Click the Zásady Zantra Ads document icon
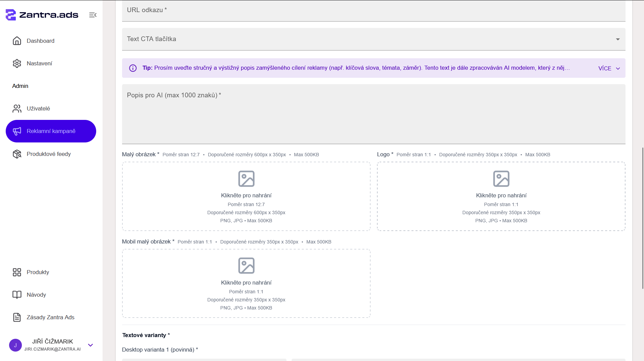Image resolution: width=644 pixels, height=361 pixels. pos(17,317)
